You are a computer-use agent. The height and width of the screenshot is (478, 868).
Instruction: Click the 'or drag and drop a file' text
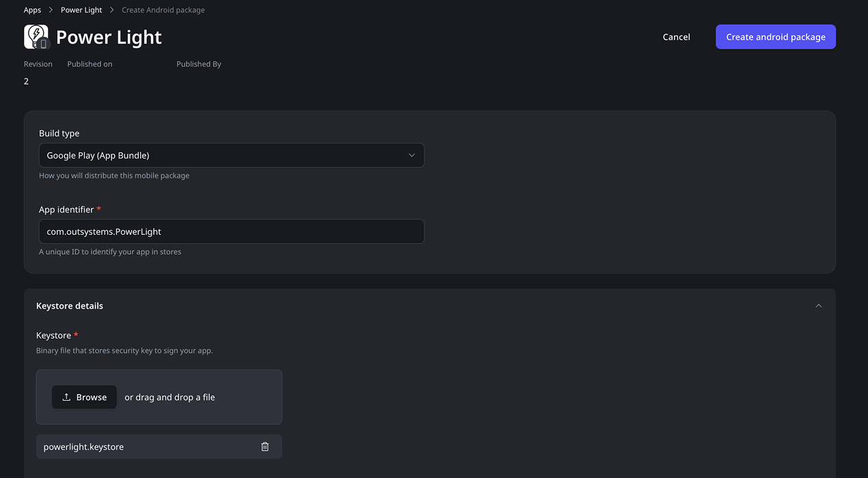pos(169,397)
